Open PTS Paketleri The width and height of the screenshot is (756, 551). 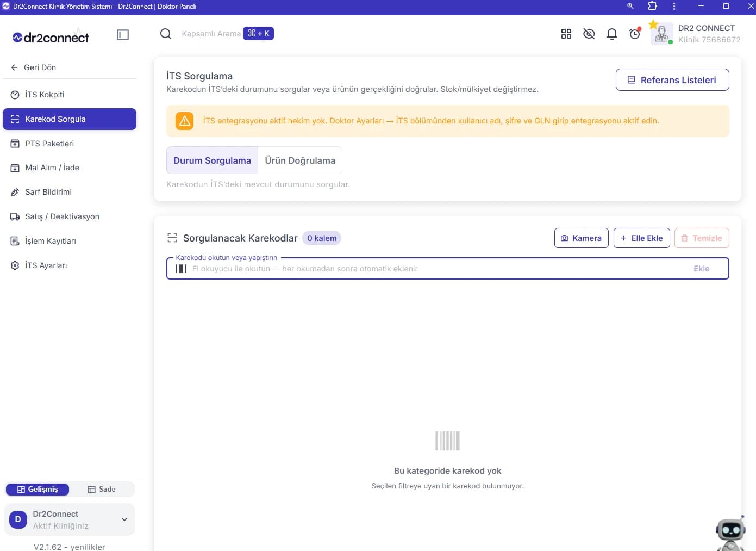(x=70, y=144)
